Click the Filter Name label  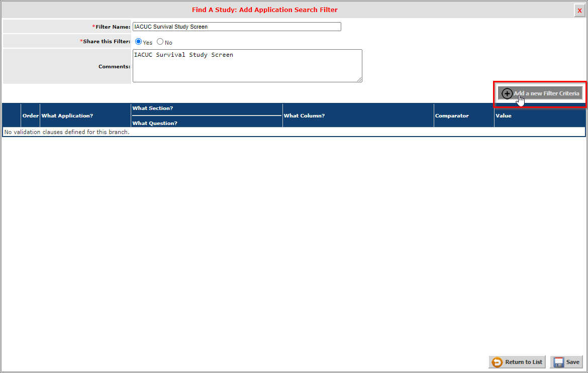[x=112, y=27]
